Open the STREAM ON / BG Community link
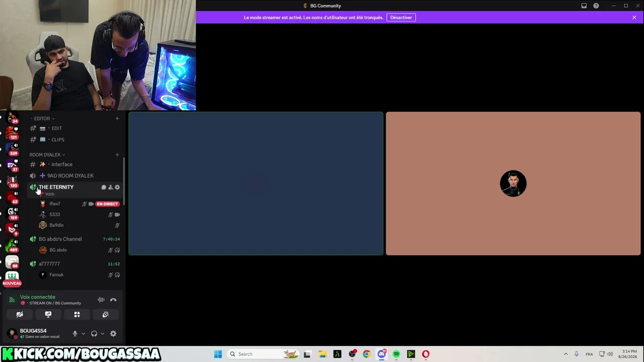Image resolution: width=644 pixels, height=362 pixels. coord(55,303)
